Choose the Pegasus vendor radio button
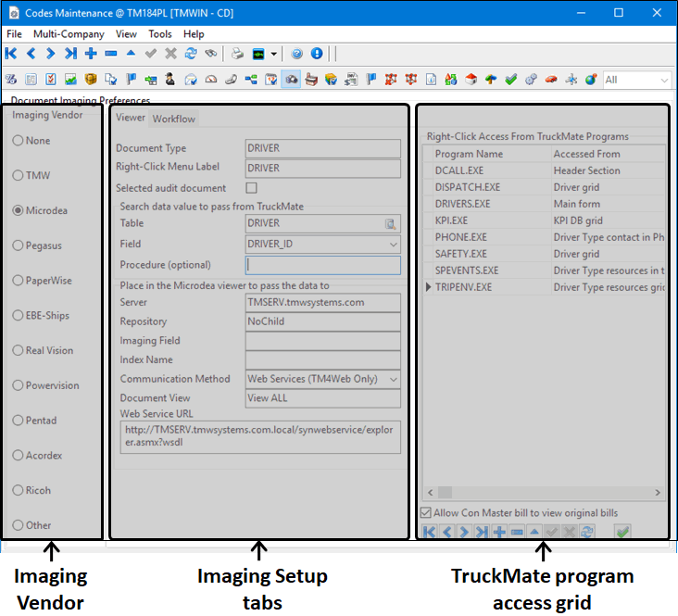 (19, 245)
